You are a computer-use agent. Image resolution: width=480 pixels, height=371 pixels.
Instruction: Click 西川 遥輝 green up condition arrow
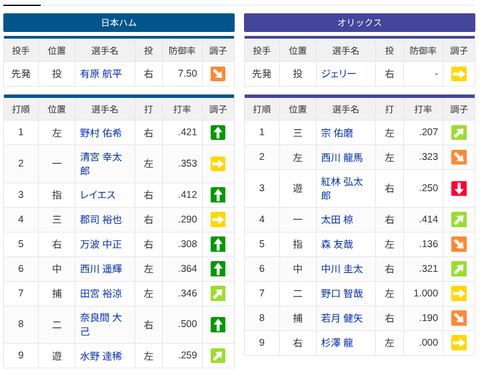click(x=218, y=269)
